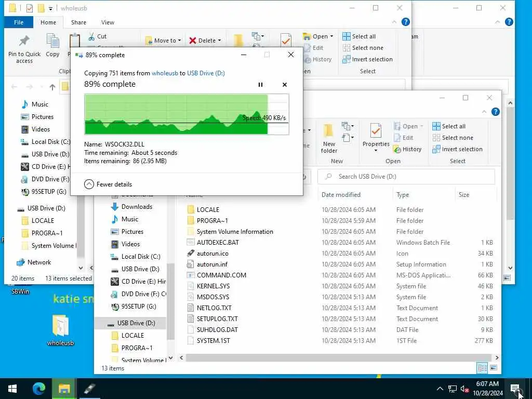Click History in USB Drive window ribbon
This screenshot has height=399, width=532.
[x=407, y=149]
